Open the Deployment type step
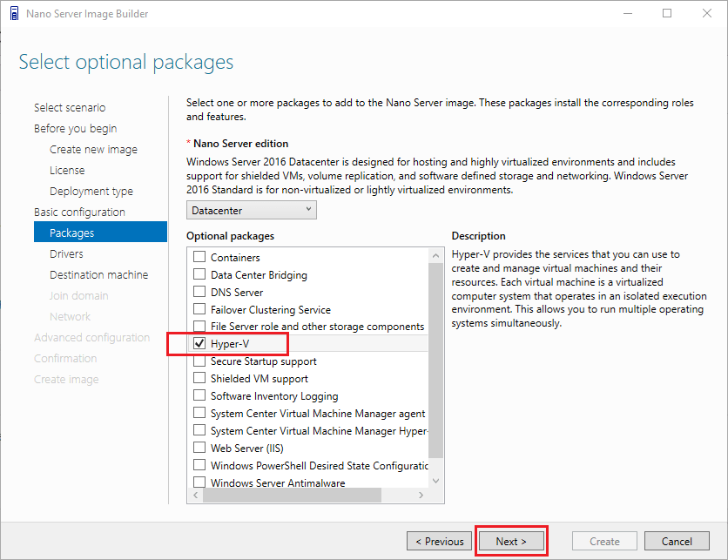Viewport: 728px width, 560px height. pos(91,192)
